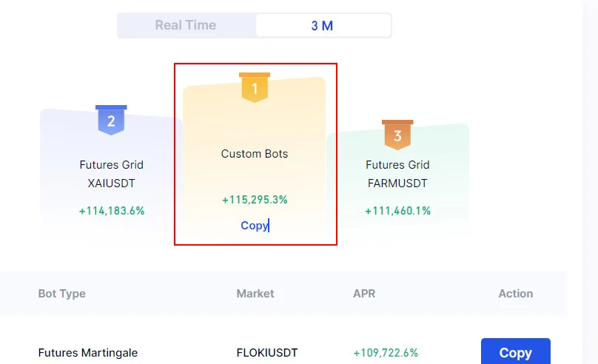This screenshot has height=364, width=598.
Task: Open the Custom Bots card title
Action: click(255, 154)
